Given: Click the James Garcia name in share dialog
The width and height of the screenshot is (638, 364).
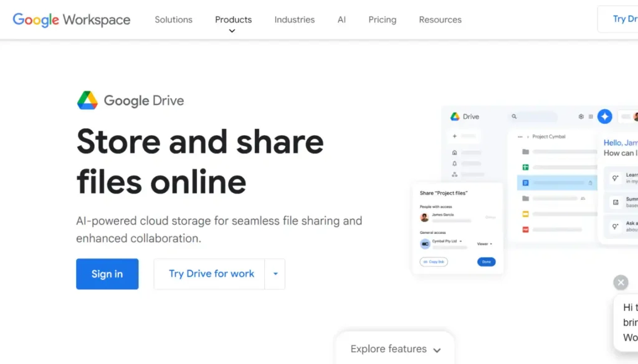Looking at the screenshot, I should (443, 215).
